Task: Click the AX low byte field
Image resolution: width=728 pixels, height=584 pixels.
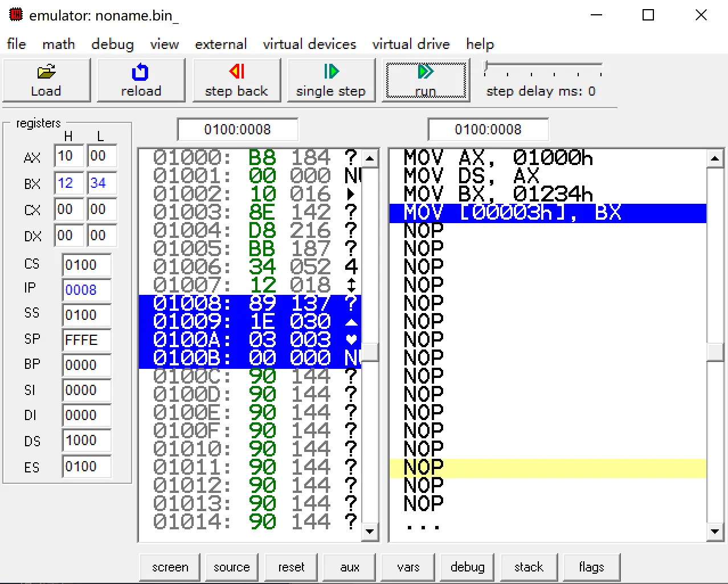Action: 102,156
